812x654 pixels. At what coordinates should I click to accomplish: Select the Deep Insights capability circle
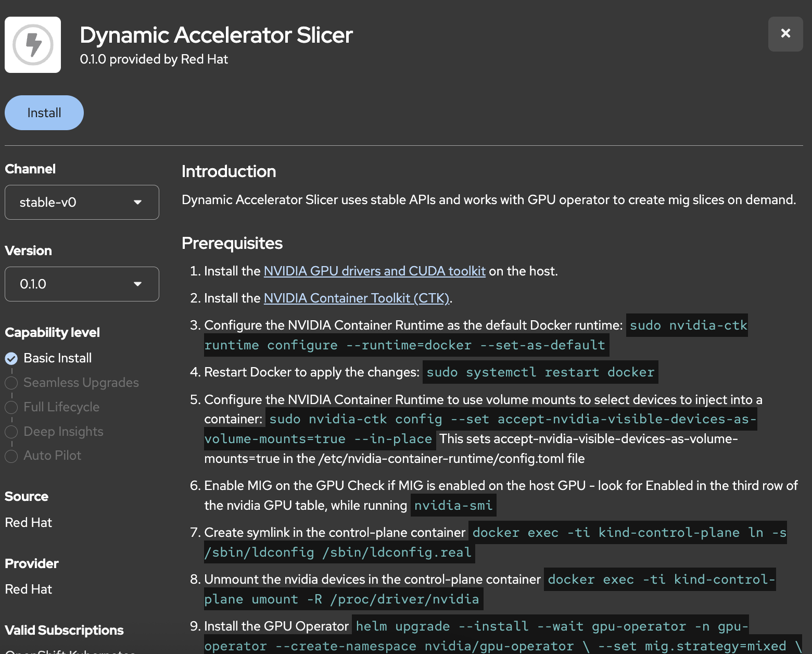click(11, 432)
